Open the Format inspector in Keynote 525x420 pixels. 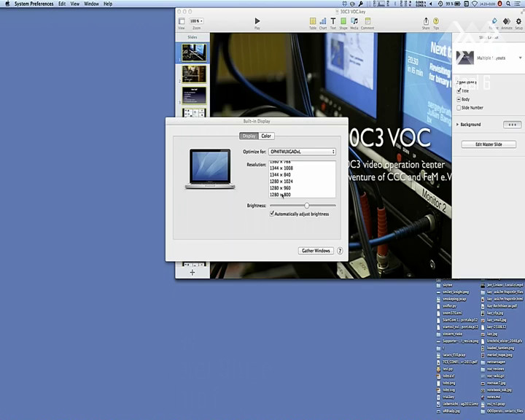494,23
